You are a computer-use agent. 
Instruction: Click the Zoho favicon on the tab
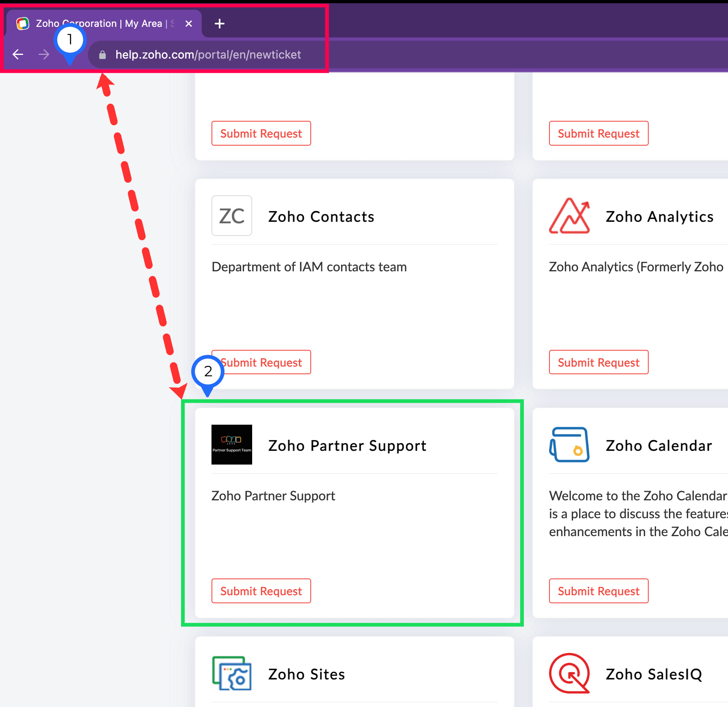click(23, 24)
